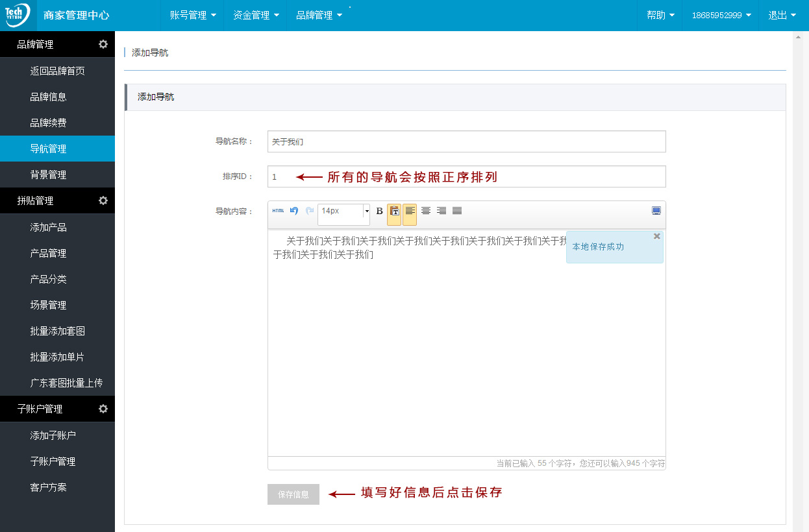Go to 返回品牌首页 in sidebar
Image resolution: width=809 pixels, height=532 pixels.
57,71
